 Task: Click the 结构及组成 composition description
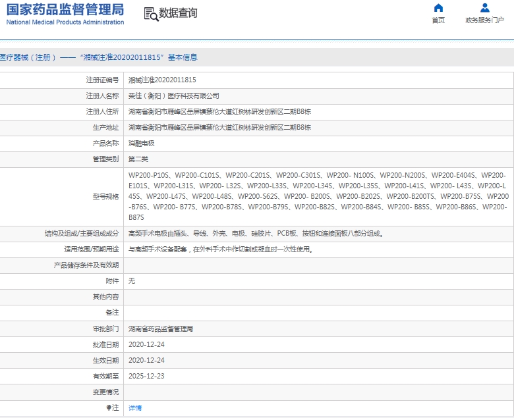coord(256,234)
